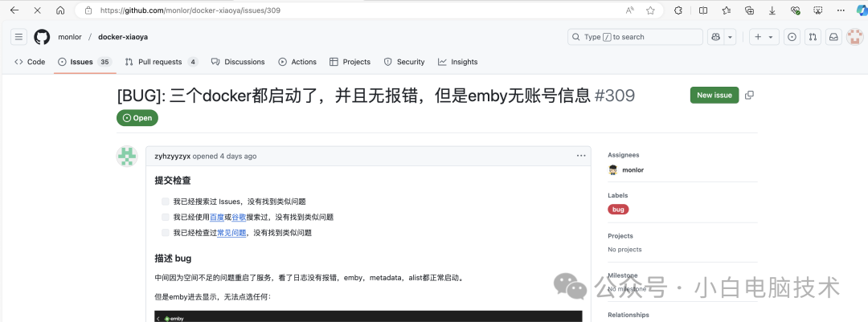This screenshot has width=868, height=322.
Task: Click the New issue button
Action: (714, 96)
